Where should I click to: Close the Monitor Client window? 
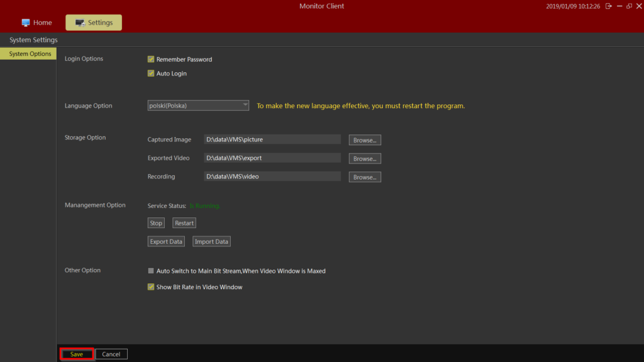tap(638, 6)
